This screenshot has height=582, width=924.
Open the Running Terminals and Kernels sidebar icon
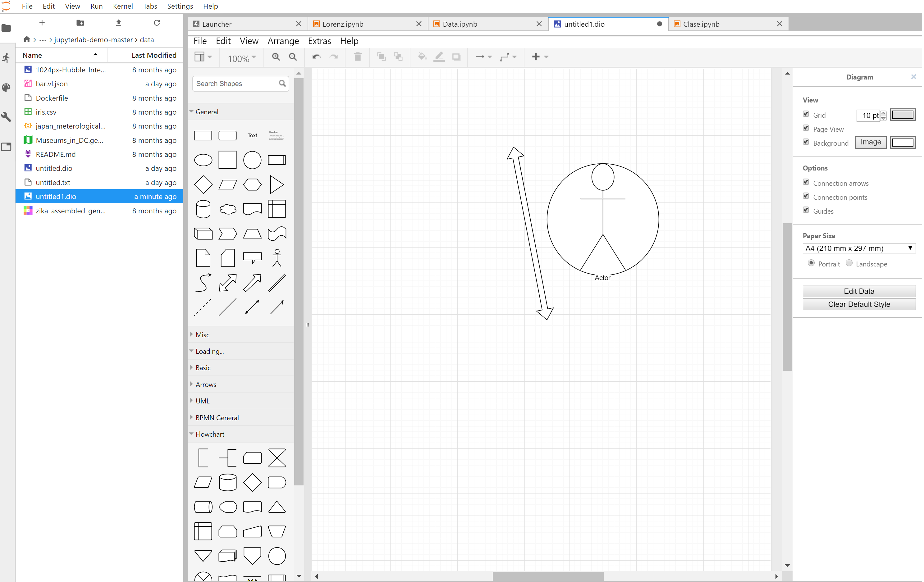[7, 58]
